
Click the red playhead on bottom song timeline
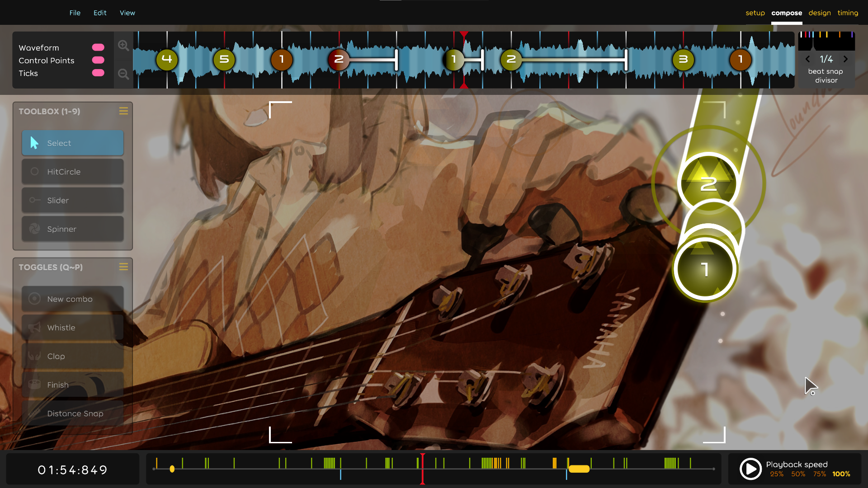click(422, 469)
